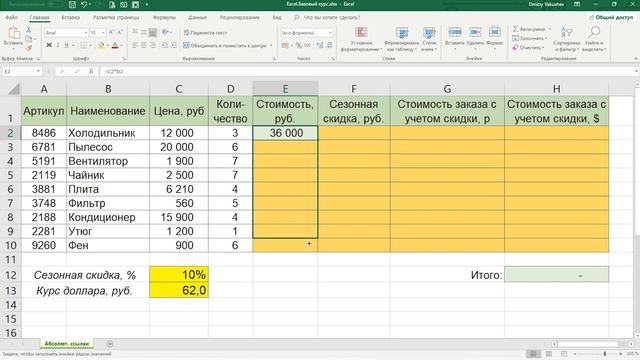Click the Insert cells icon

[455, 32]
